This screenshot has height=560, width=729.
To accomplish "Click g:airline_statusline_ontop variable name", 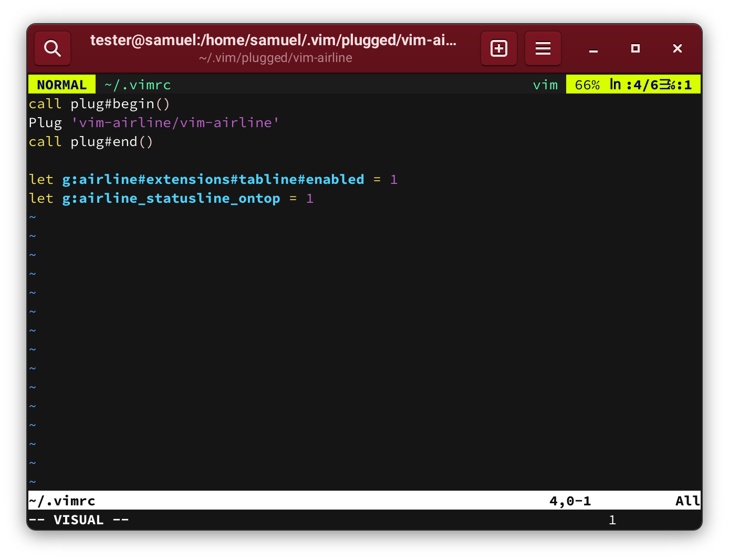I will click(171, 198).
